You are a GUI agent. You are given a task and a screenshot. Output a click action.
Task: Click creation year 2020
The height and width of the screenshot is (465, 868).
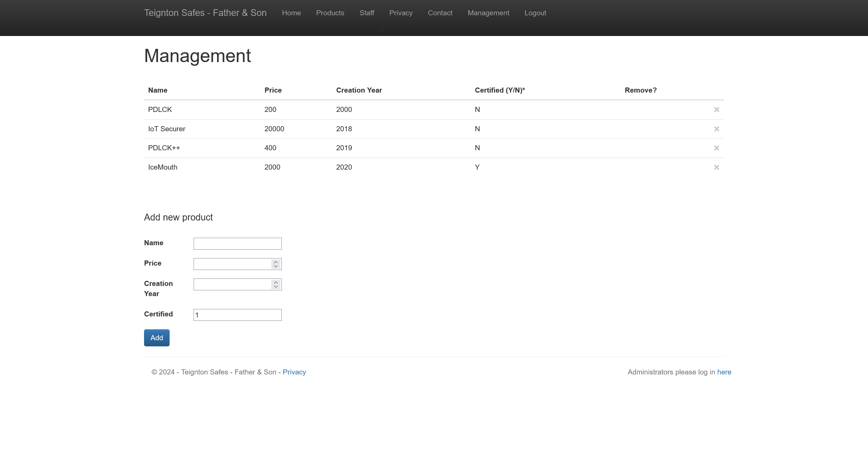coord(344,167)
